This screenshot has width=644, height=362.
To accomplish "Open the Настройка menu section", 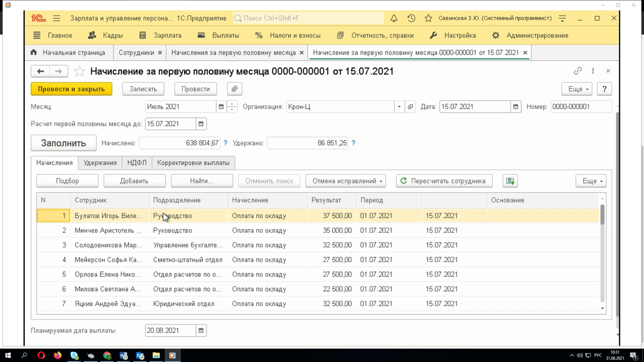I will (x=453, y=35).
